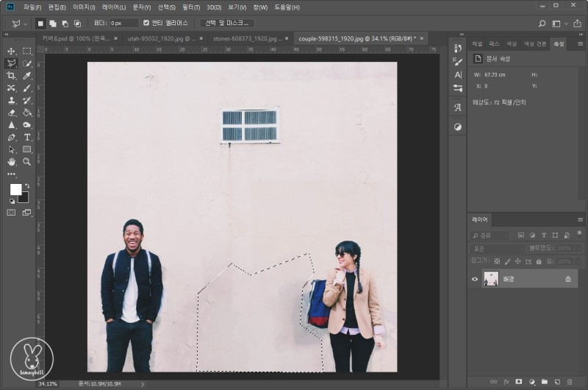Select the Zoom tool in toolbox

click(27, 161)
